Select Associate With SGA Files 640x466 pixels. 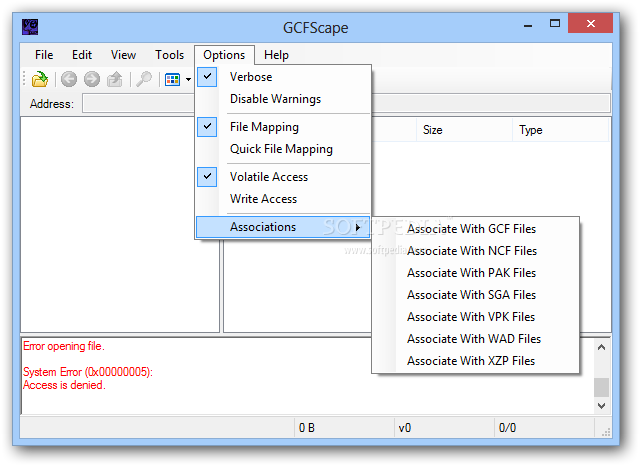(476, 295)
